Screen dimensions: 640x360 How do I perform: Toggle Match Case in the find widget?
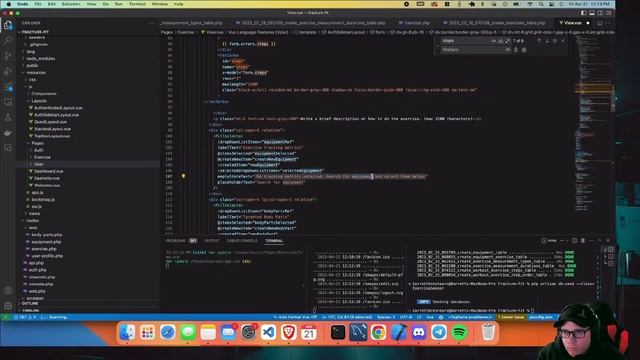(493, 41)
